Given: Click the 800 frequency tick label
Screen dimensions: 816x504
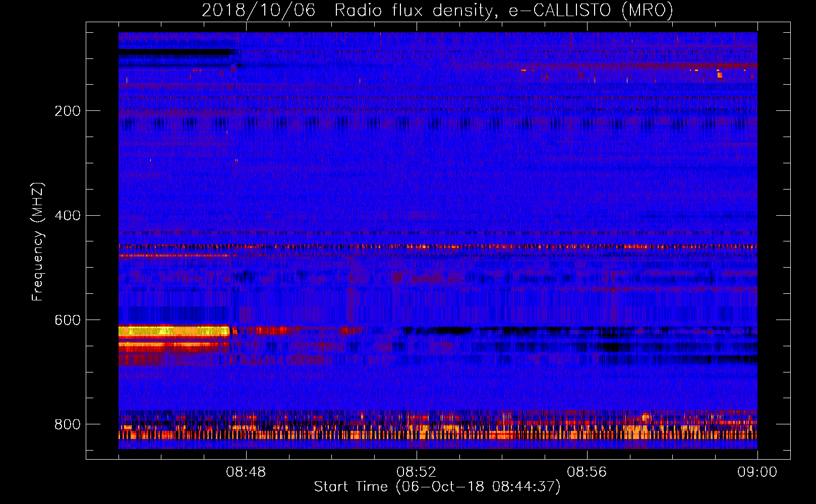Looking at the screenshot, I should (x=68, y=424).
